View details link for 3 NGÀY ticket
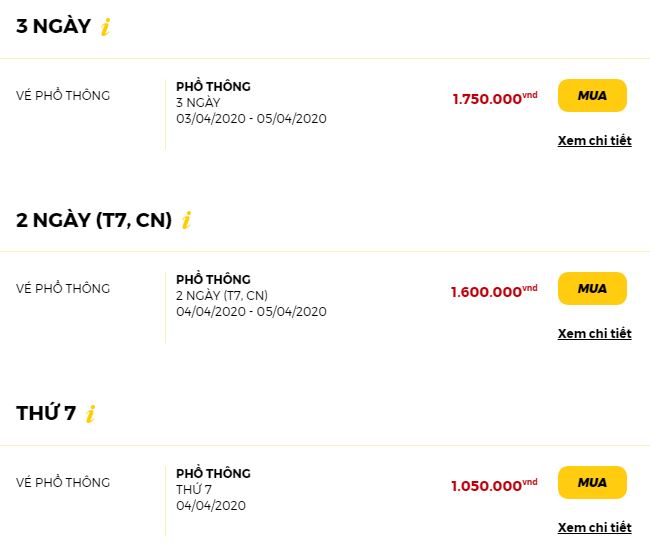This screenshot has height=557, width=650. click(x=594, y=140)
